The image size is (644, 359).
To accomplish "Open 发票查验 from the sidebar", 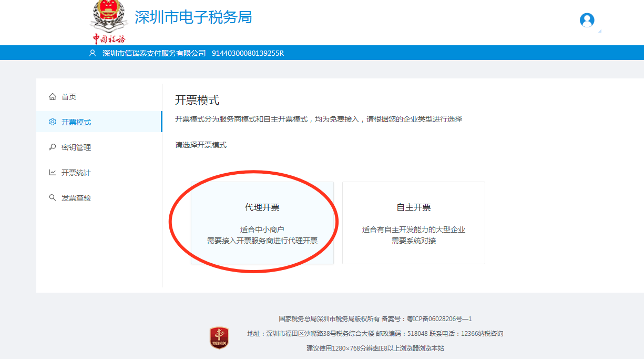I will 76,198.
